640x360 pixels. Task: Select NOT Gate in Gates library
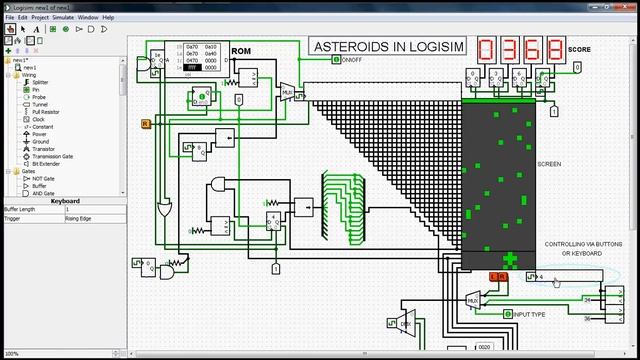(x=43, y=179)
